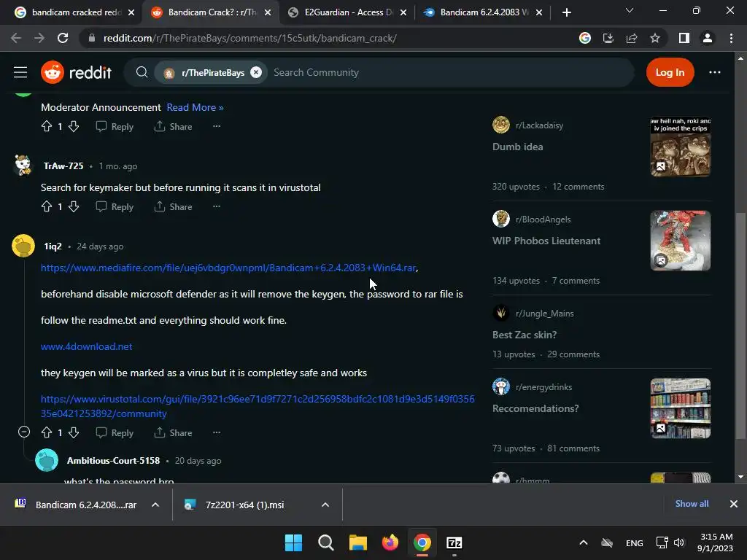Install app icon in address bar
This screenshot has width=747, height=560.
(608, 38)
